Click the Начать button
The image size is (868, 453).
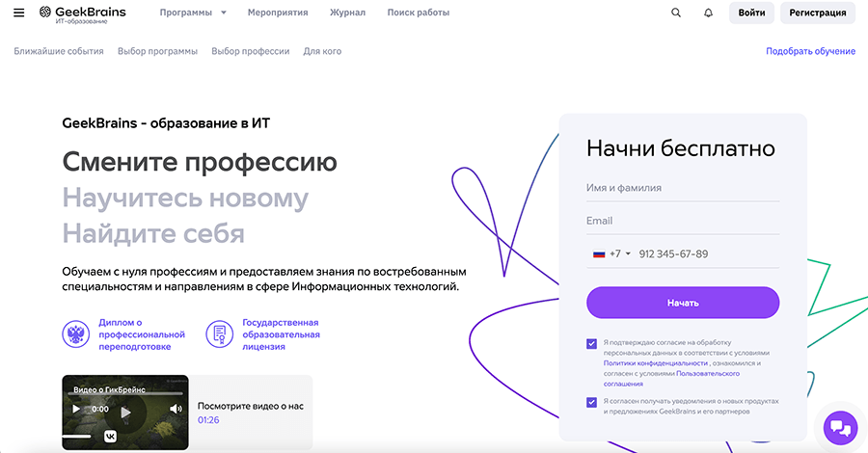coord(683,303)
